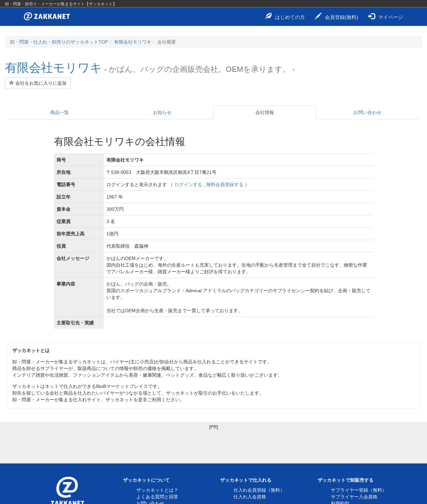Click the 電話番号 row label

point(66,185)
